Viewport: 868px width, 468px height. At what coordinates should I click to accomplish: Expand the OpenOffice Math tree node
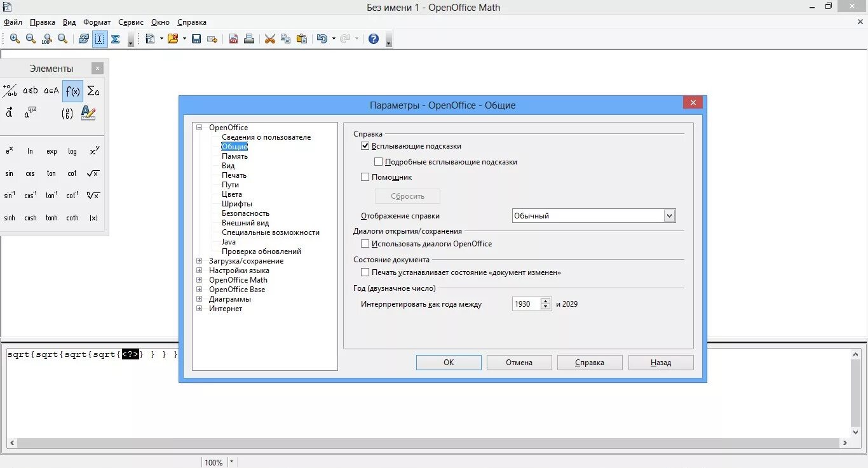pyautogui.click(x=200, y=280)
